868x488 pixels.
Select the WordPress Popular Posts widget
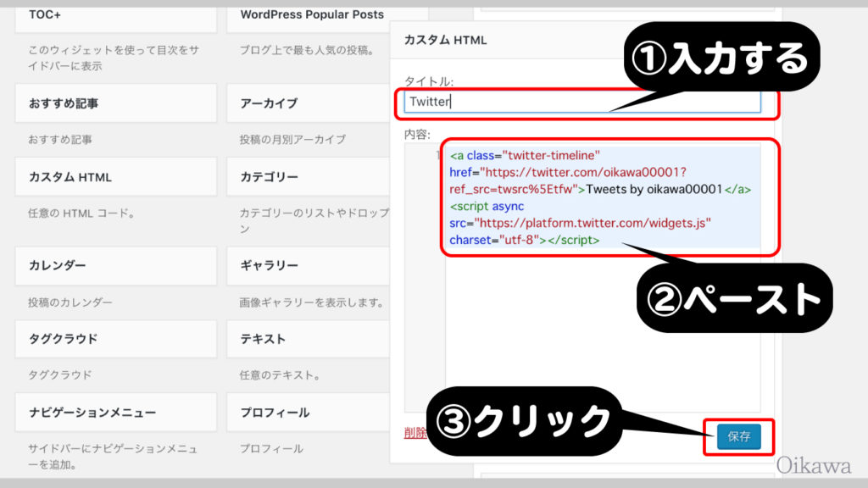[312, 15]
